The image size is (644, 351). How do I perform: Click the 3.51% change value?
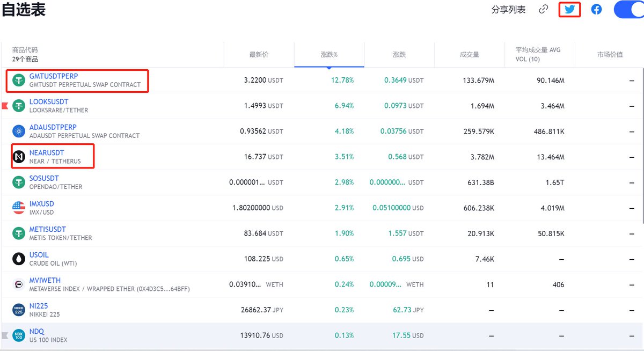pos(345,157)
